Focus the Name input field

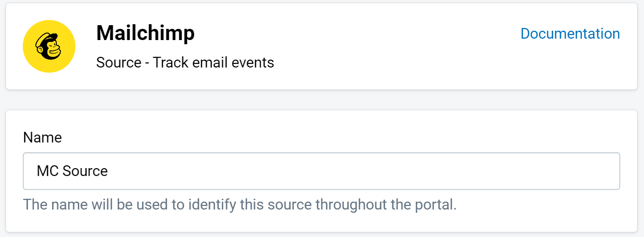click(x=322, y=171)
